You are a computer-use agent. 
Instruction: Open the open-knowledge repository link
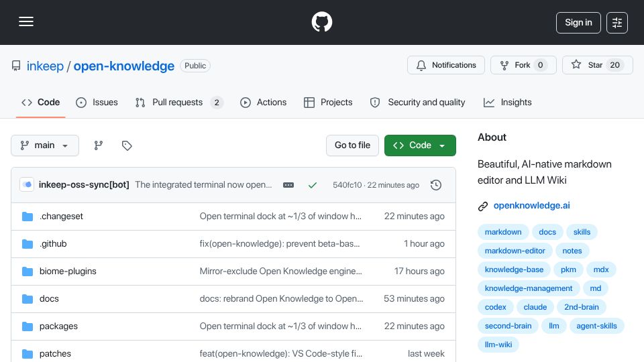[x=123, y=66]
